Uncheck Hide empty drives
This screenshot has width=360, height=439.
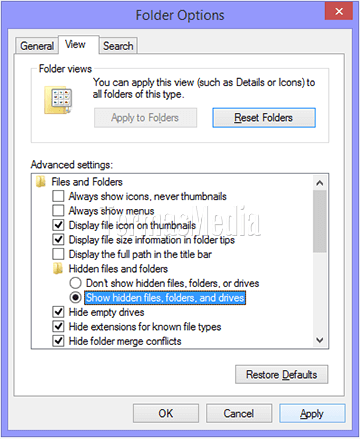[58, 312]
